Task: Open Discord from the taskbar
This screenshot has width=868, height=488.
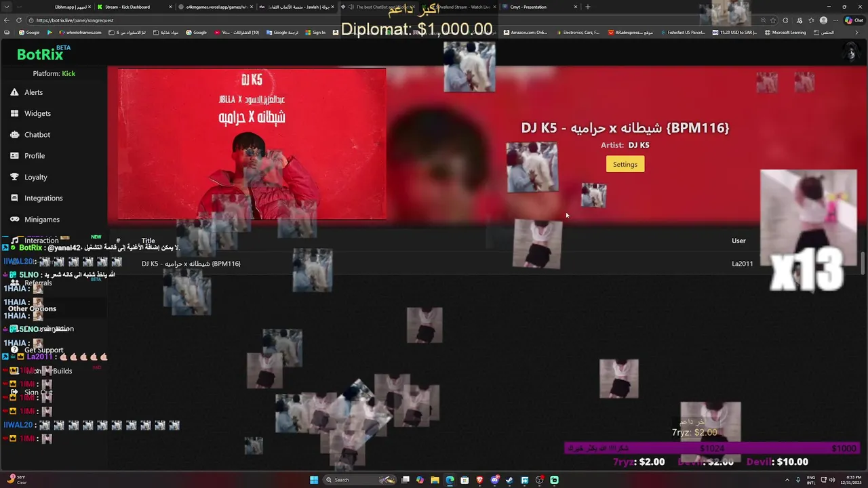Action: 495,480
